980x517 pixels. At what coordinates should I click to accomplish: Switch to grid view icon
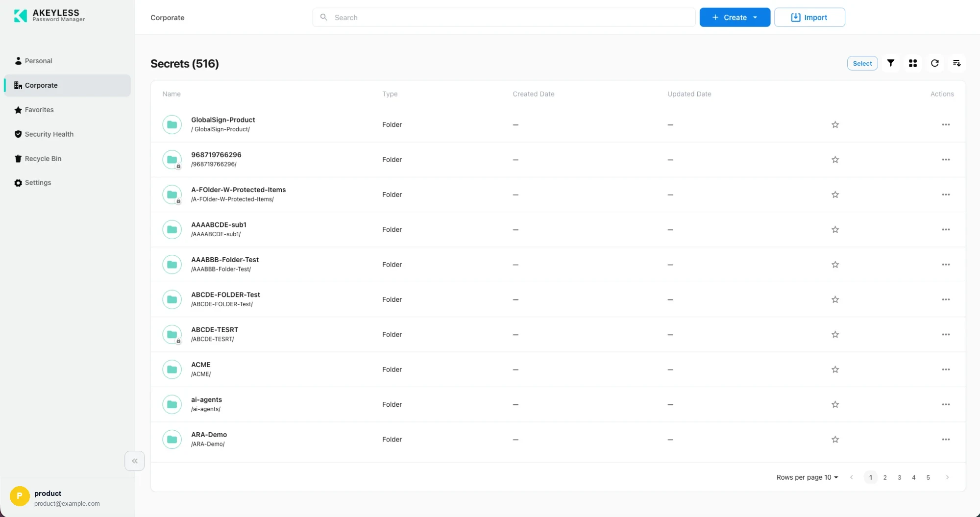coord(912,63)
